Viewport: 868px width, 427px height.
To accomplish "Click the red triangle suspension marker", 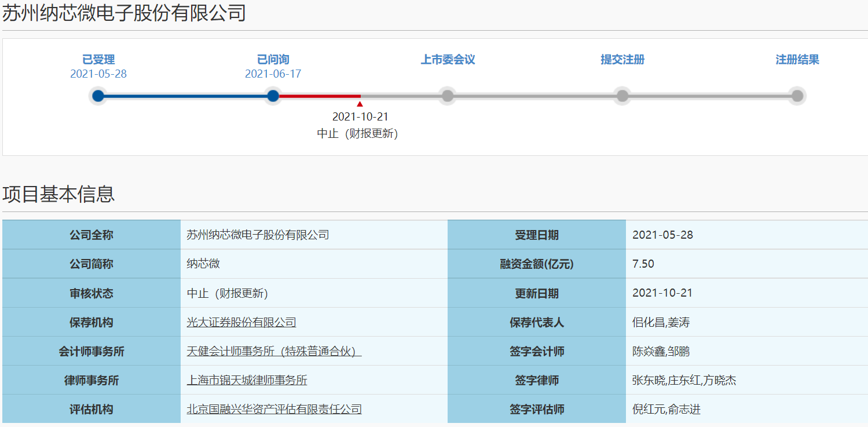I will point(360,104).
